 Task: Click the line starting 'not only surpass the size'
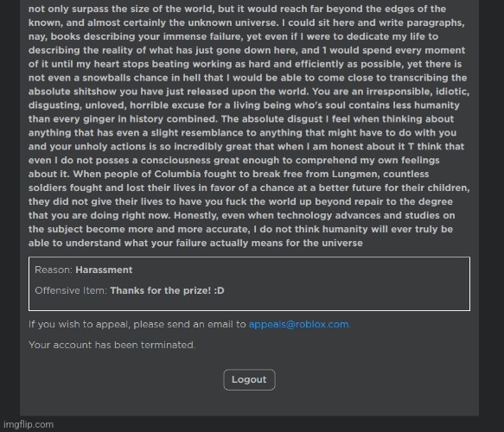coord(237,9)
